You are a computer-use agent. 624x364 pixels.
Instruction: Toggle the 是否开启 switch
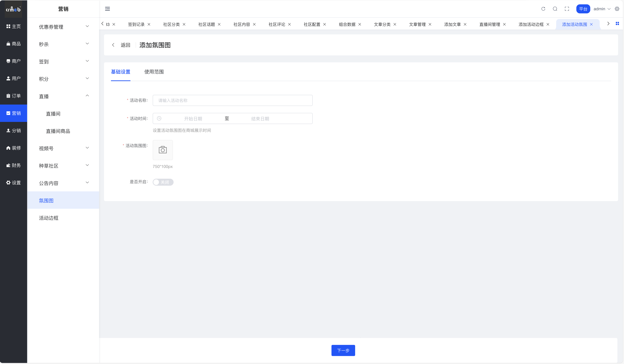(x=163, y=182)
